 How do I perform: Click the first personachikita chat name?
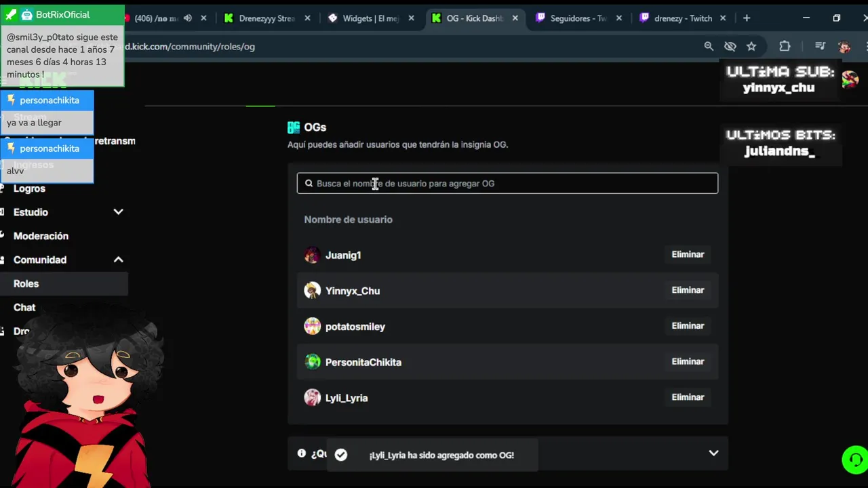pyautogui.click(x=50, y=100)
